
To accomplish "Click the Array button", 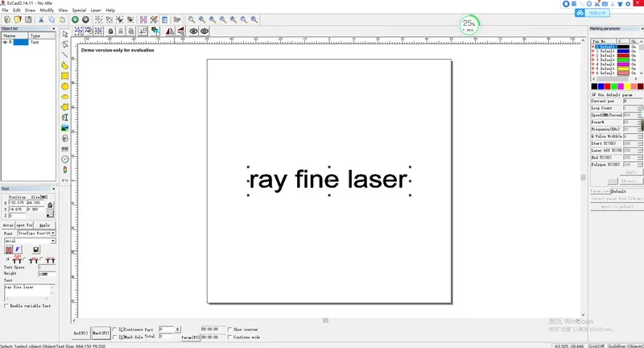I will 8,225.
